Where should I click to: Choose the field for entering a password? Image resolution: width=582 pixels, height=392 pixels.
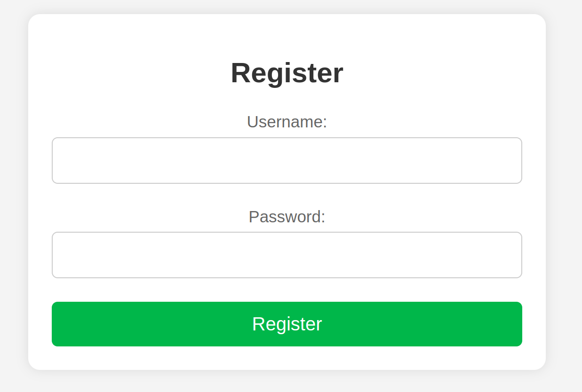(287, 255)
